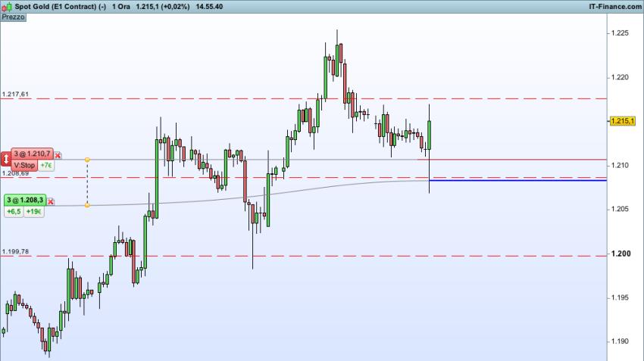Click the 1.217,61 horizontal level label
This screenshot has height=361, width=644.
[15, 95]
